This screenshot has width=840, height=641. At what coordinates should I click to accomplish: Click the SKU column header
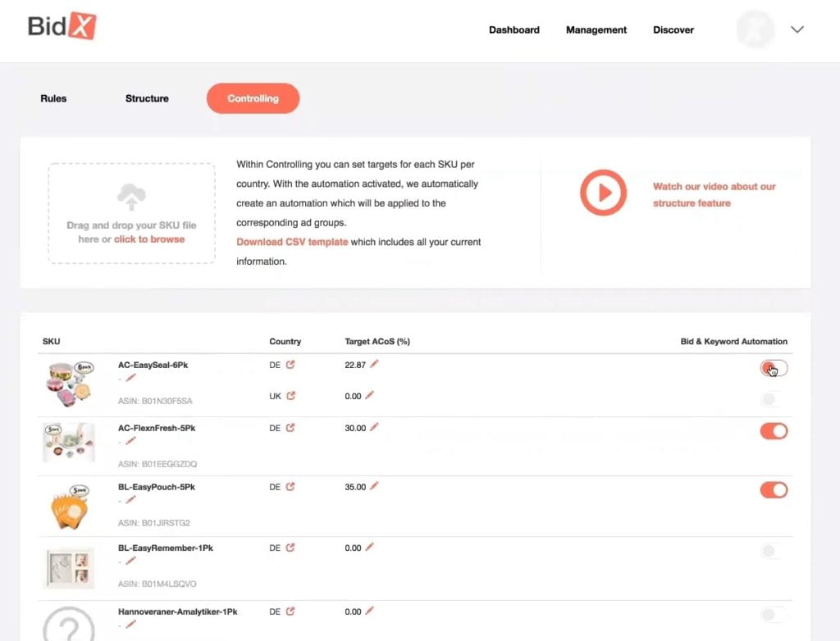coord(52,342)
